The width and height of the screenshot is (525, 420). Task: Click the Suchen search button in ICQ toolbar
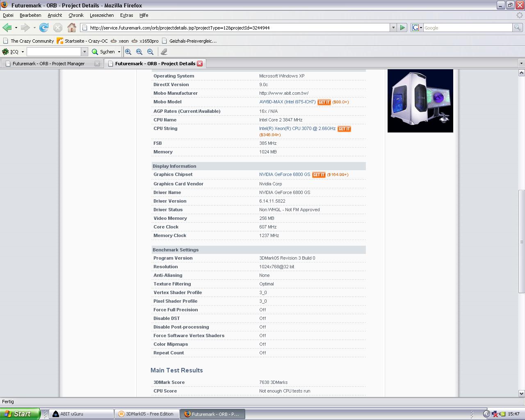tap(103, 52)
